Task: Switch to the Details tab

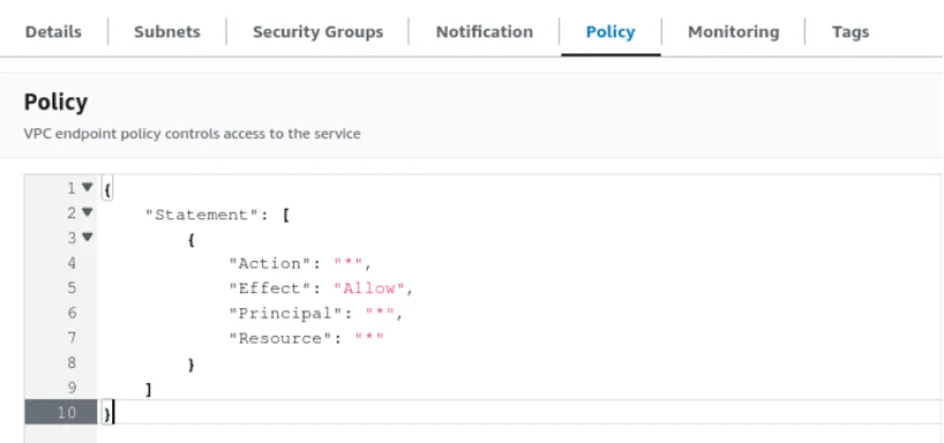Action: coord(53,31)
